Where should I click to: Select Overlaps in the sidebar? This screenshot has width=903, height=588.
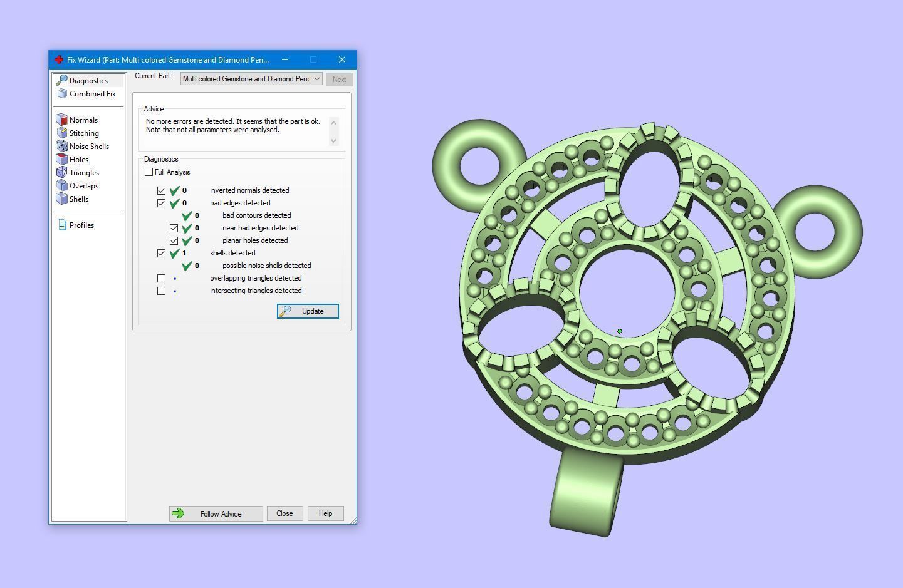pyautogui.click(x=84, y=185)
